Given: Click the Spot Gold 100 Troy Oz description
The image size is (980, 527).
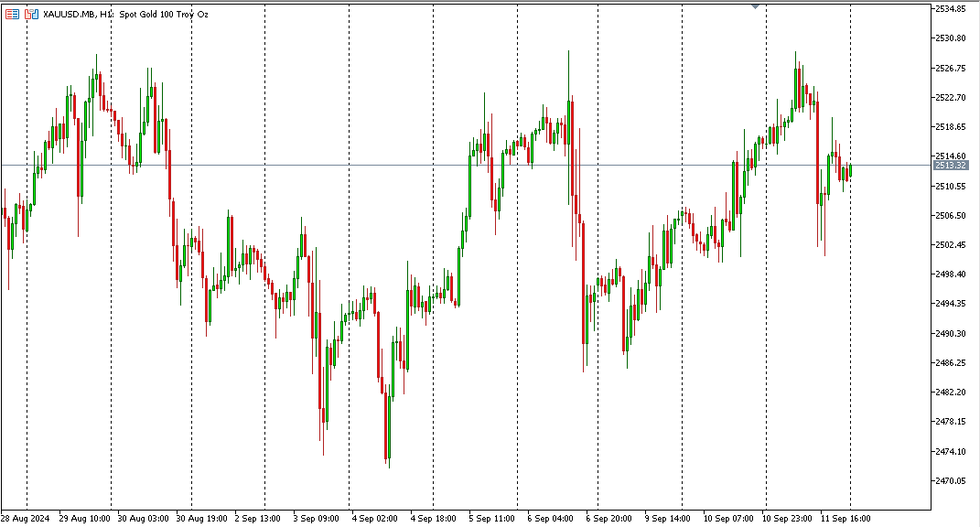Looking at the screenshot, I should [164, 14].
